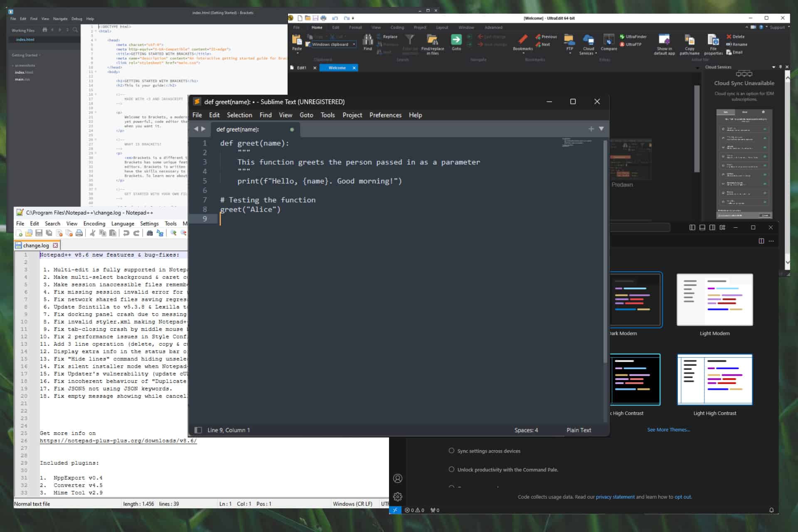Viewport: 798px width, 532px height.
Task: Open VS Code Manage gear icon
Action: point(397,497)
